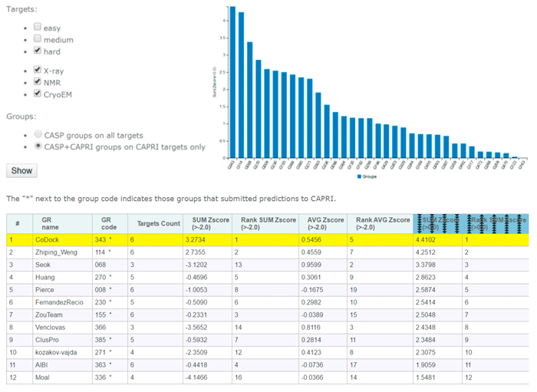537x392 pixels.
Task: Uncheck the hard targets checkbox
Action: [38, 51]
